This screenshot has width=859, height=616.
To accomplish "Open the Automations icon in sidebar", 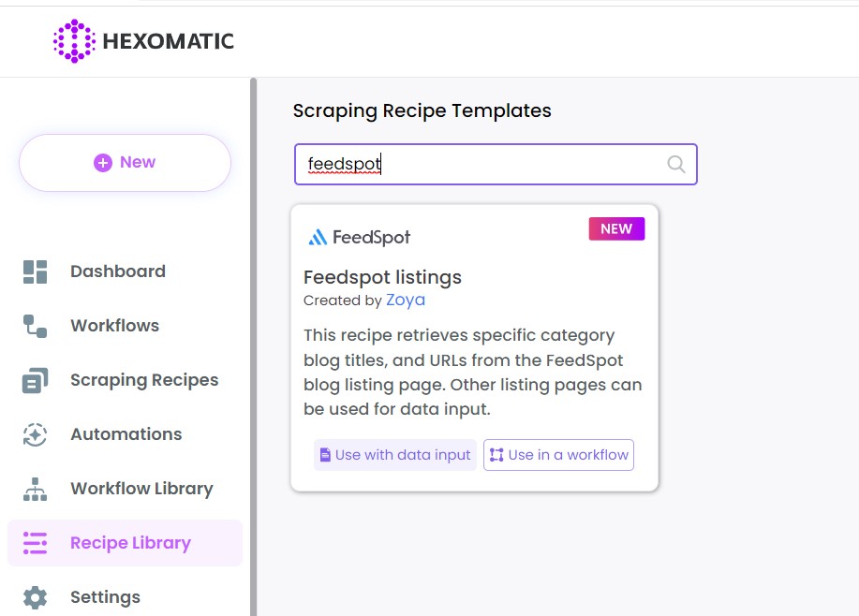I will 35,434.
